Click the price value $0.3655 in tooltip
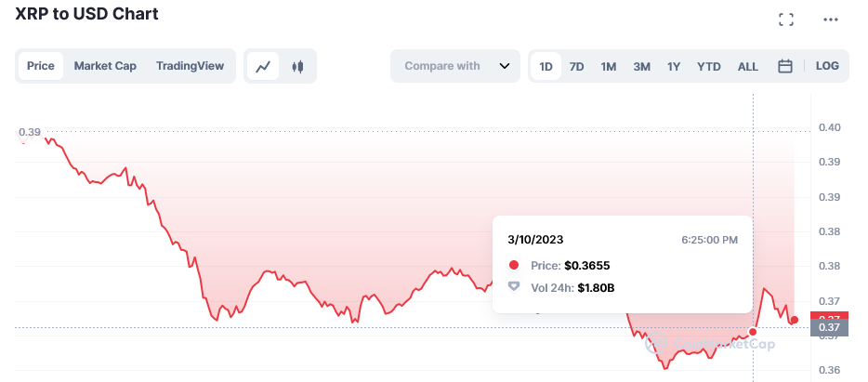The width and height of the screenshot is (868, 382). coord(586,266)
